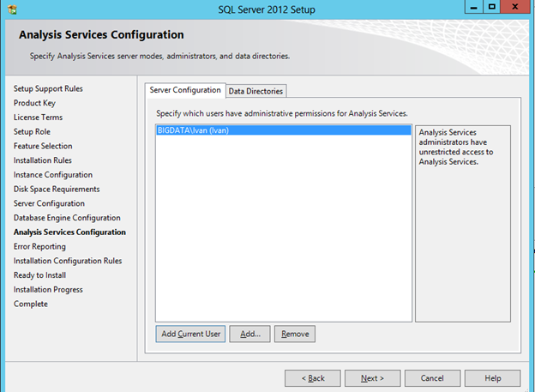
Task: Click the 'Specify which users' instruction text
Action: [282, 113]
